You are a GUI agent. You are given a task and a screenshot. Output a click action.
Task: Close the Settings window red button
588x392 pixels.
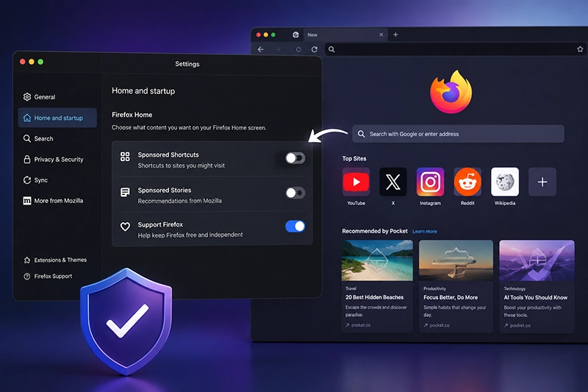click(23, 62)
